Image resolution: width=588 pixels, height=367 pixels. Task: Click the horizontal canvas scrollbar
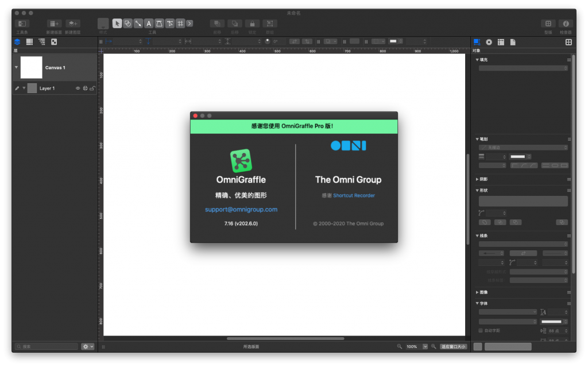[x=285, y=338]
